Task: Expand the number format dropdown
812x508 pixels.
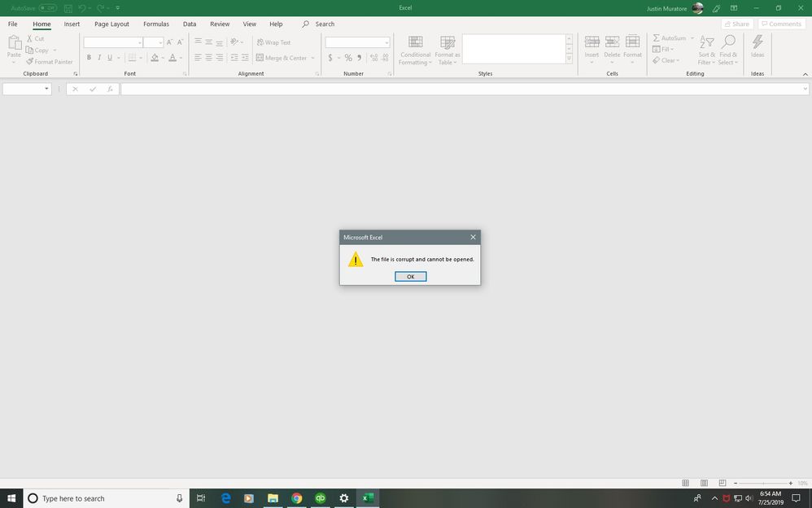Action: 386,42
